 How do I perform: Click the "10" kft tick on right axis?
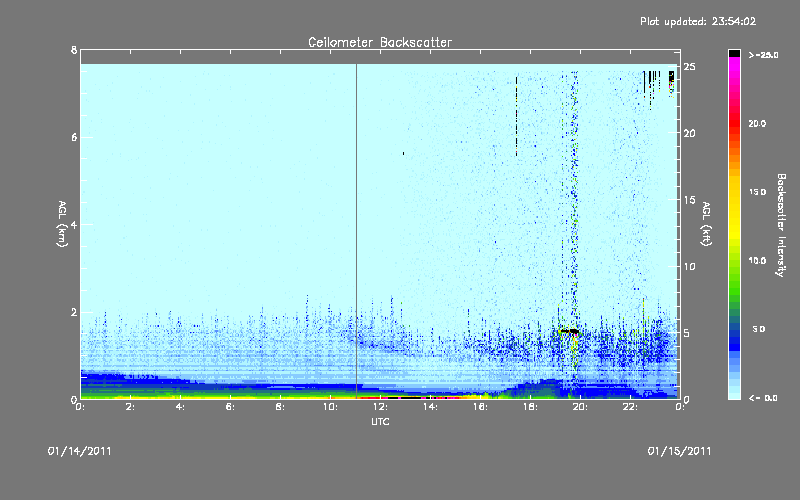tap(690, 266)
